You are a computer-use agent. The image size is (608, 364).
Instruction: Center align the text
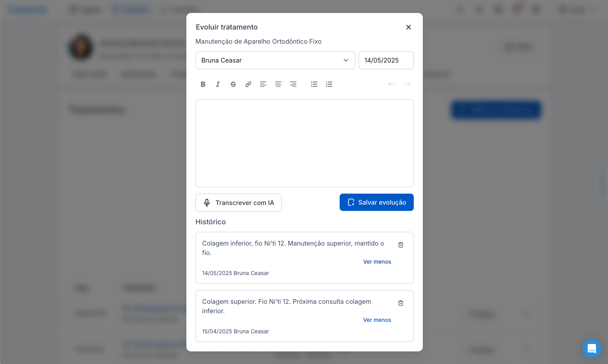click(x=278, y=84)
